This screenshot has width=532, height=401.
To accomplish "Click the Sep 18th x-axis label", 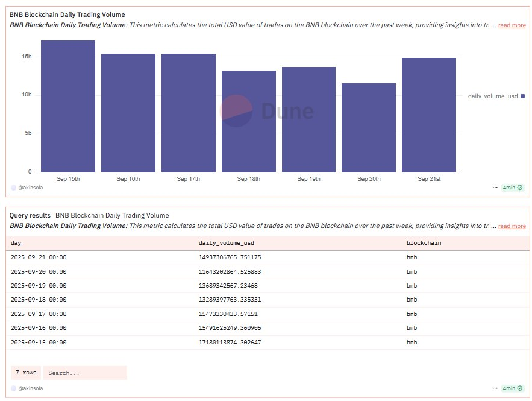I will click(249, 179).
